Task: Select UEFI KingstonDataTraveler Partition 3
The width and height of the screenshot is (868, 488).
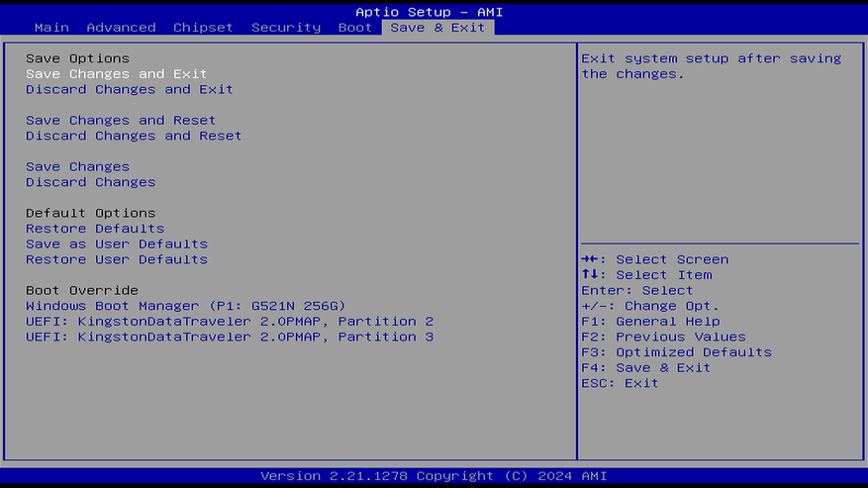Action: (230, 337)
